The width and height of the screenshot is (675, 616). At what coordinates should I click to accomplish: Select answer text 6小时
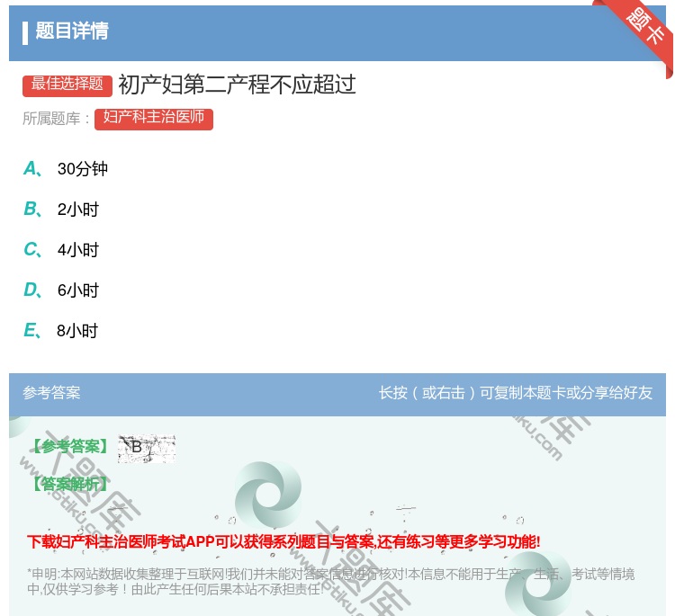[x=78, y=290]
